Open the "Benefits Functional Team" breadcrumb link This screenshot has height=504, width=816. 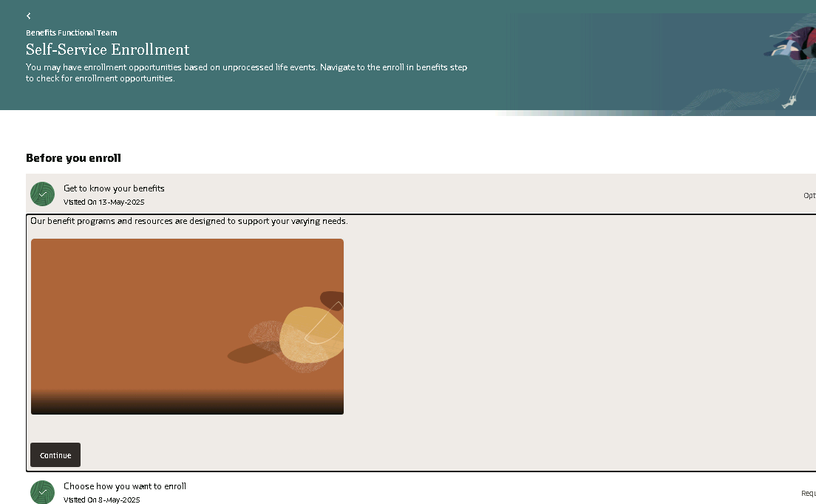click(x=72, y=33)
